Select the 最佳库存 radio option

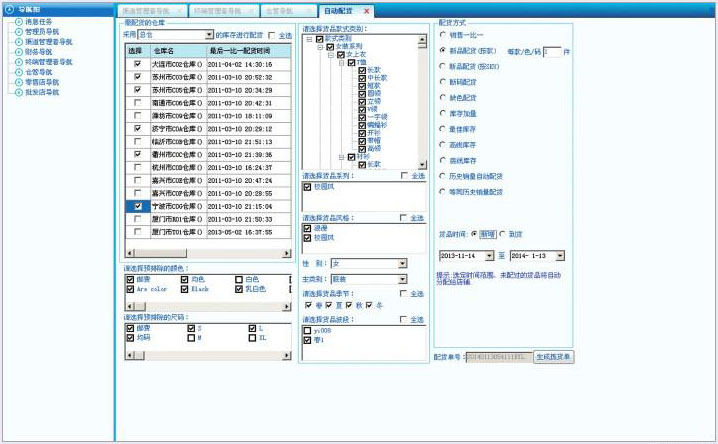point(442,129)
